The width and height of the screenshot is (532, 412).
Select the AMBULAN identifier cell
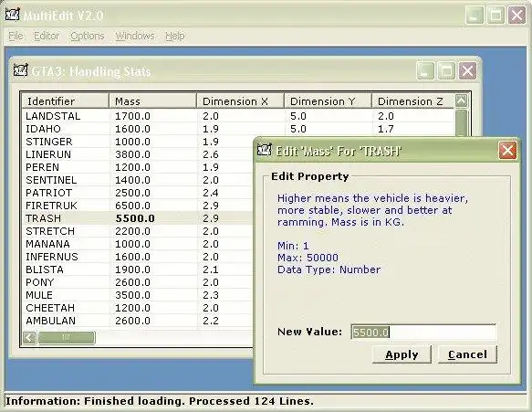(x=50, y=321)
